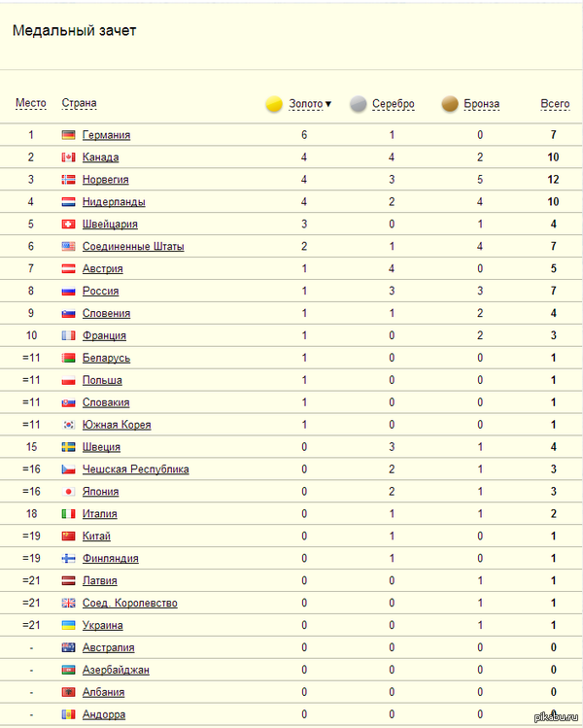Open the Нидерланды country link
Image resolution: width=583 pixels, height=728 pixels.
pos(114,202)
